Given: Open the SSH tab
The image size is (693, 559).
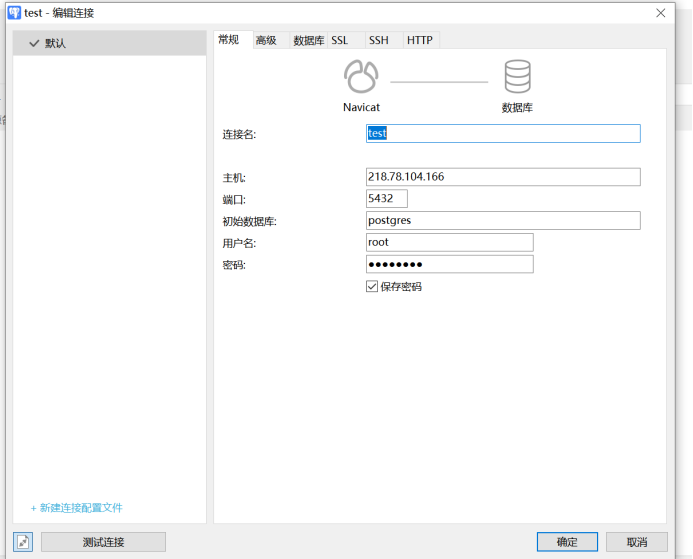Looking at the screenshot, I should coord(378,40).
